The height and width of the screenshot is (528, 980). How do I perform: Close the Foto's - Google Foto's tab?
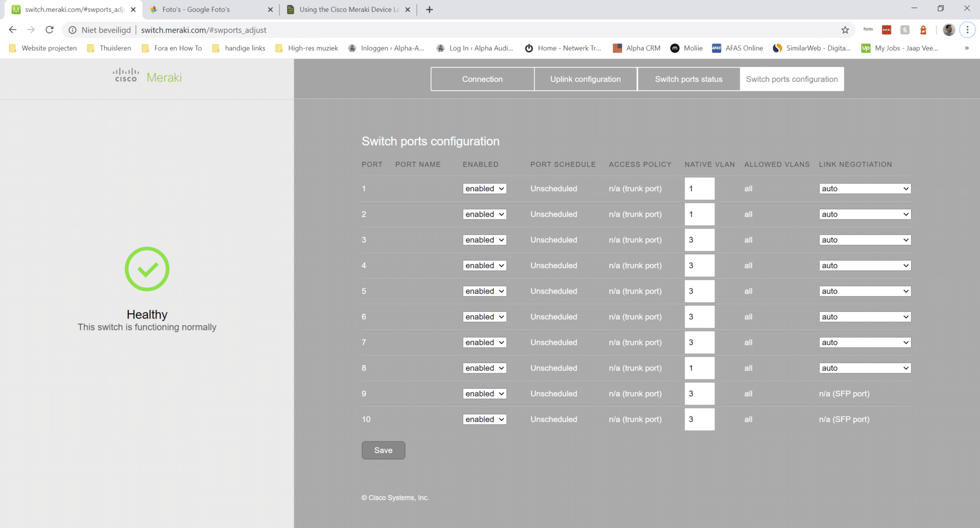270,10
